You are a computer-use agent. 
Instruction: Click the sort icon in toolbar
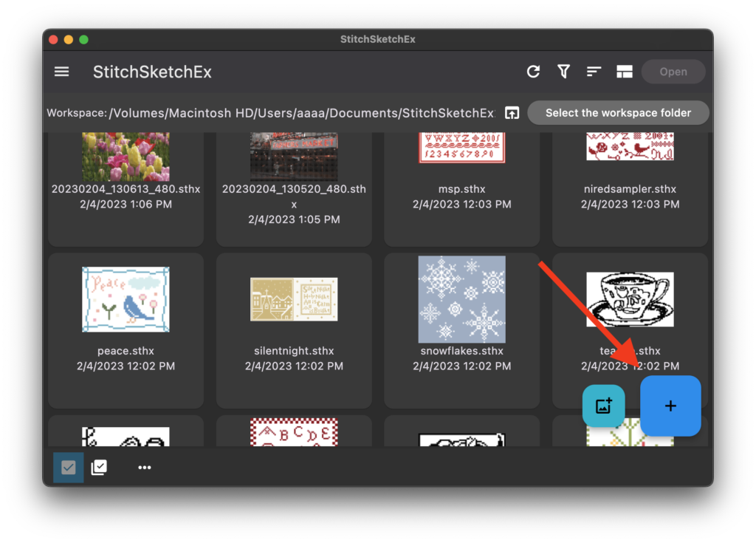tap(594, 72)
